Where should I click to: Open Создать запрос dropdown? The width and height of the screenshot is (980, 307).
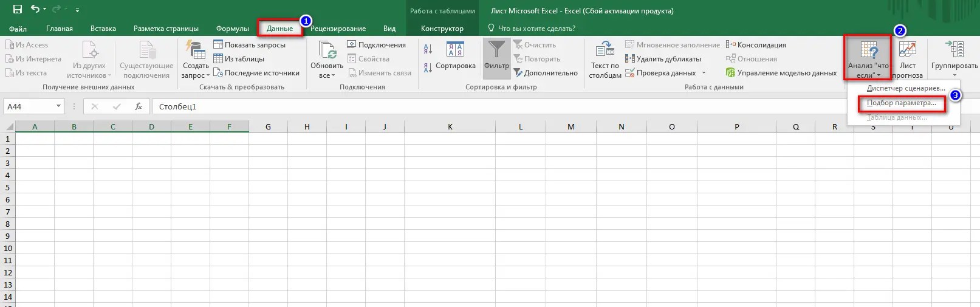click(195, 60)
